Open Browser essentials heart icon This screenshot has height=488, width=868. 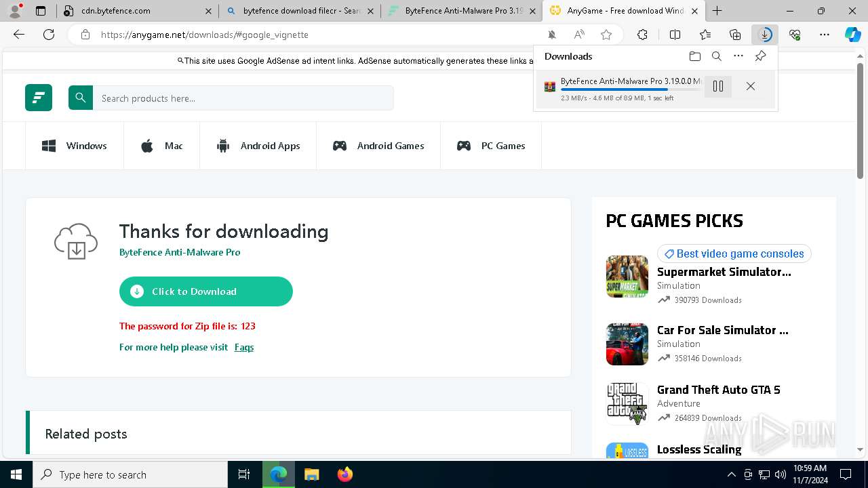pyautogui.click(x=795, y=35)
